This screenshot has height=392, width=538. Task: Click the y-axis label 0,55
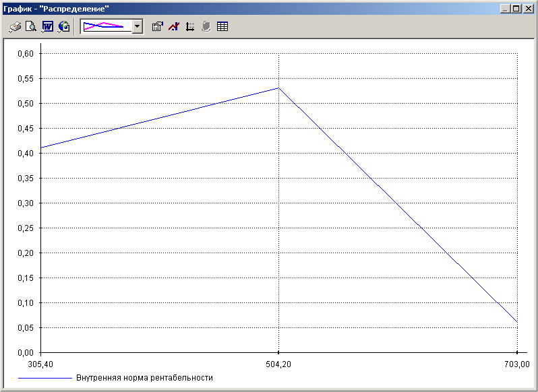click(26, 79)
